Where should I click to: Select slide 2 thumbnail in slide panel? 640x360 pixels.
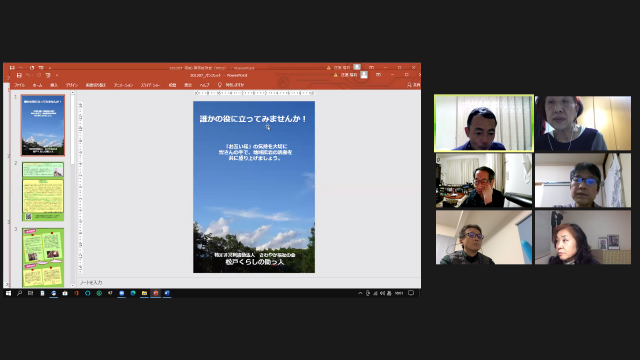(x=43, y=191)
